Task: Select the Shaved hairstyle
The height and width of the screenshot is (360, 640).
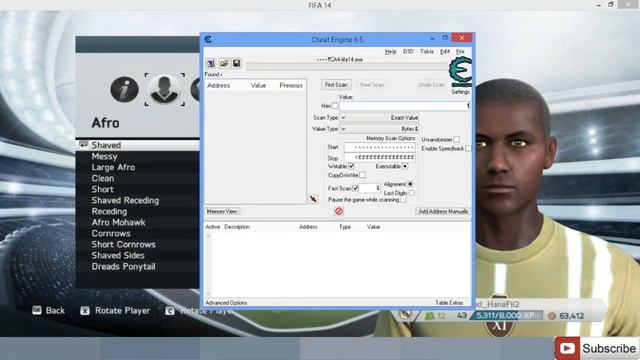Action: pos(138,145)
